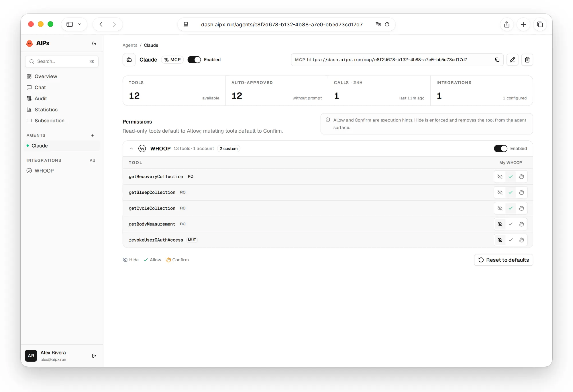Go back in browser history
573x392 pixels.
pos(101,24)
